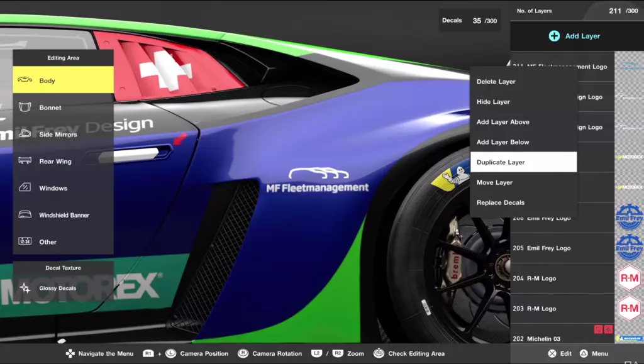Click the plus icon beside Add Layer

(x=554, y=36)
